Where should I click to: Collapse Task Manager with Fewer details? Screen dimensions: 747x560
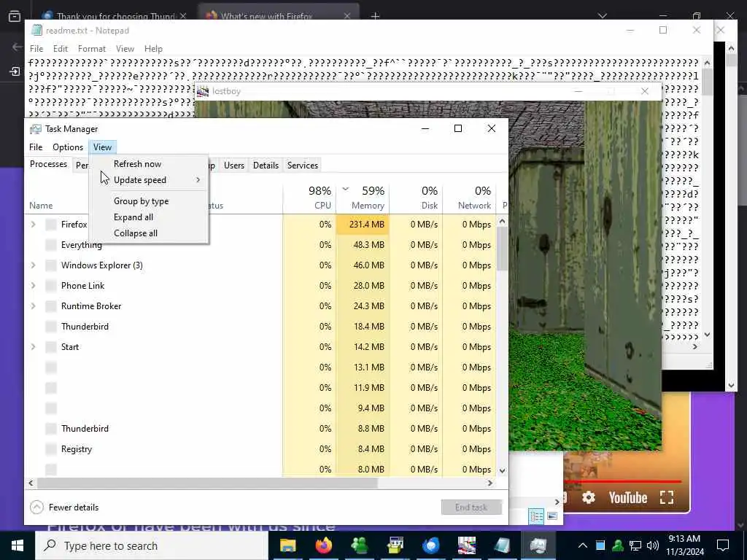click(64, 507)
